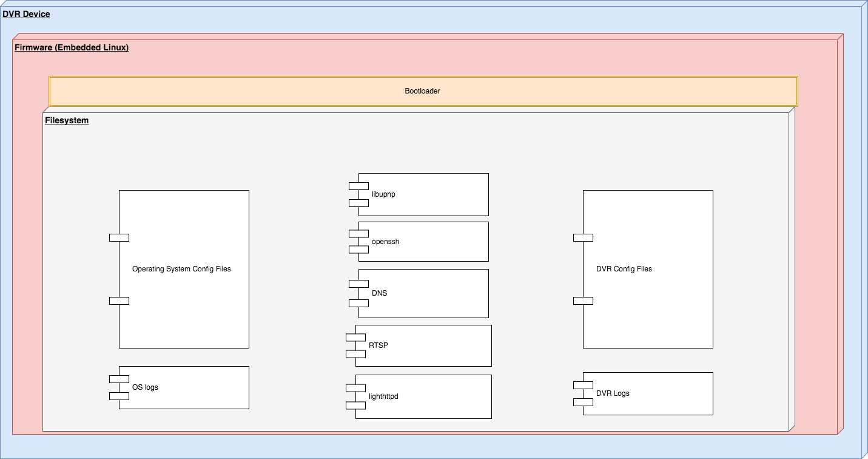Select the Bootloader block
This screenshot has width=868, height=459.
pos(423,91)
